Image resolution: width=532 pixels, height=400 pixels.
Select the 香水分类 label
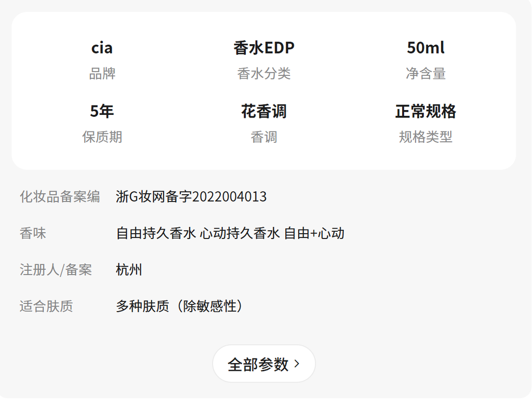coord(264,74)
